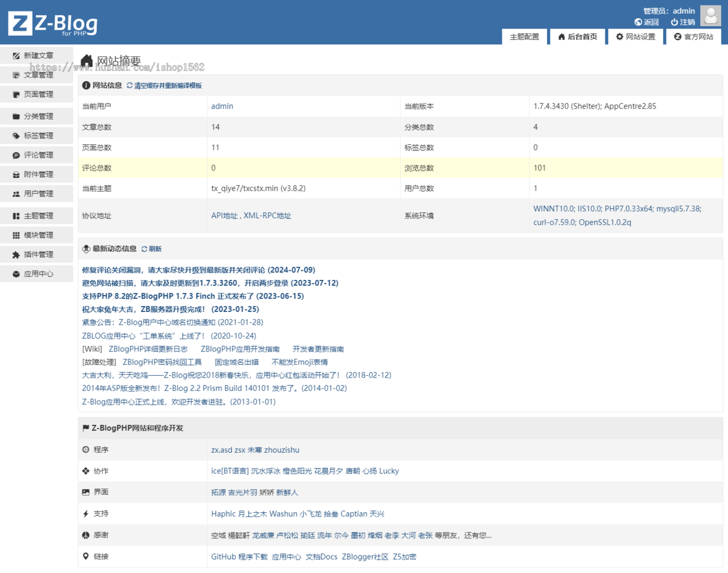Click the 模块管理 grid icon
Viewport: 728px width, 573px height.
coord(16,235)
